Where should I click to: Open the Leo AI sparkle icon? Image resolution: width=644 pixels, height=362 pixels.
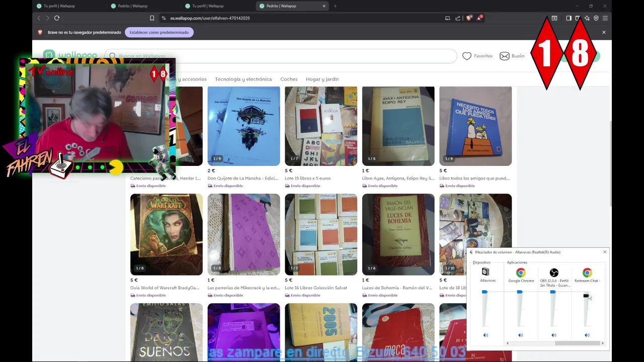(x=587, y=18)
